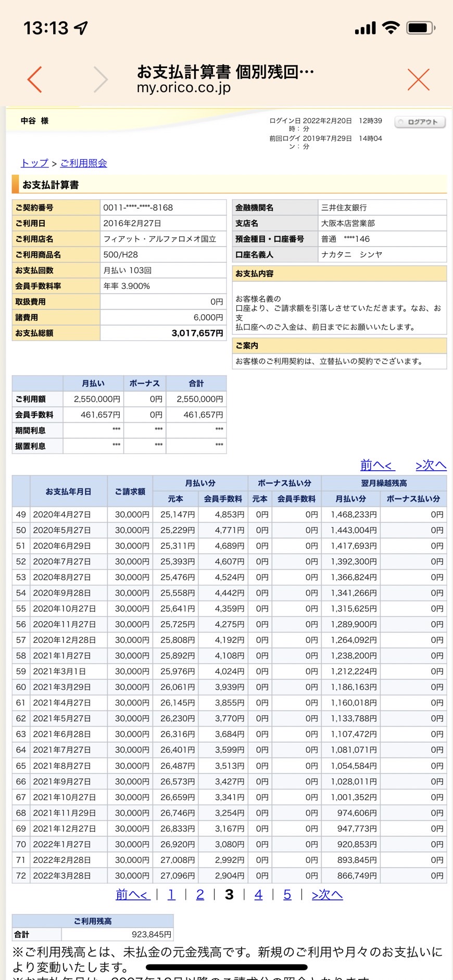This screenshot has height=980, width=453.
Task: Select the current page number 3
Action: (x=229, y=894)
